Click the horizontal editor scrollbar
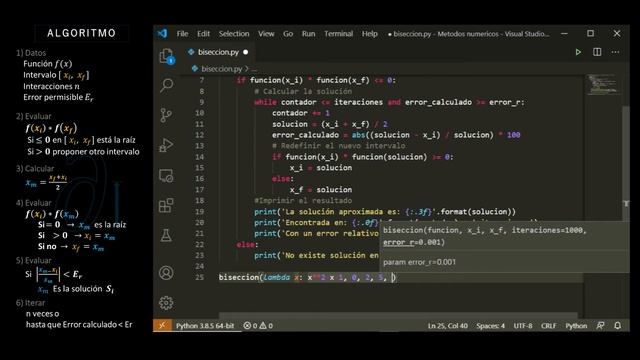 [x=398, y=316]
